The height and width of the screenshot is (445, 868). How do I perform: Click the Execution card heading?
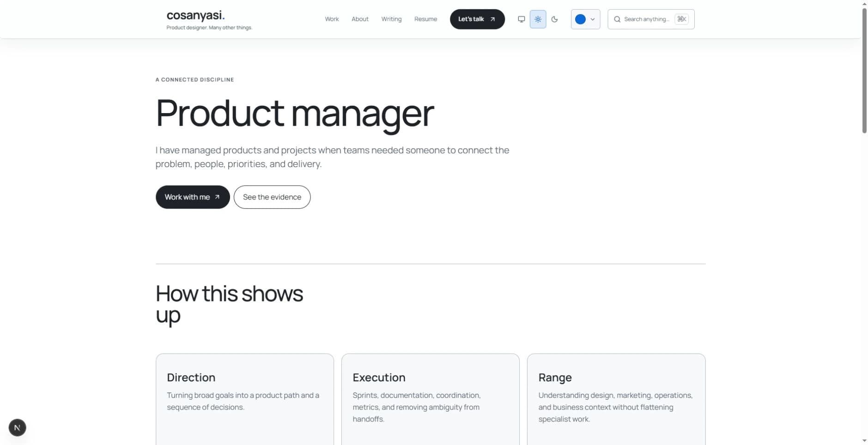click(x=379, y=378)
